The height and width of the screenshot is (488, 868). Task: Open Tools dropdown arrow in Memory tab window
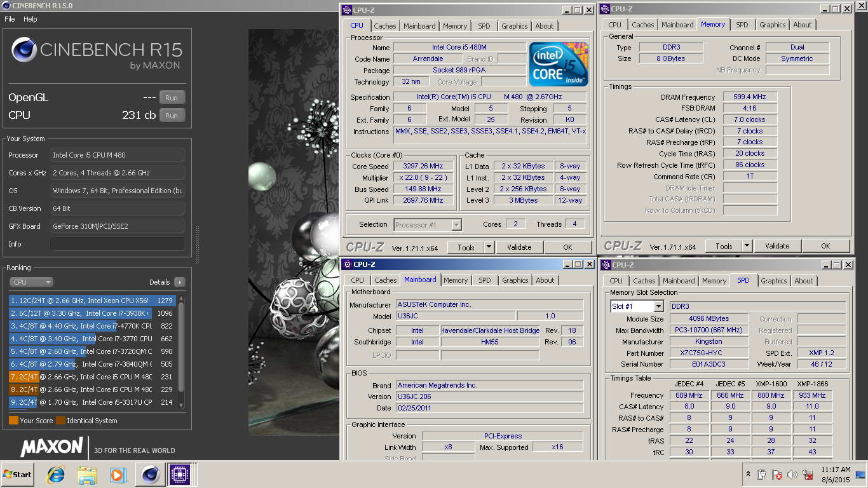tap(747, 246)
